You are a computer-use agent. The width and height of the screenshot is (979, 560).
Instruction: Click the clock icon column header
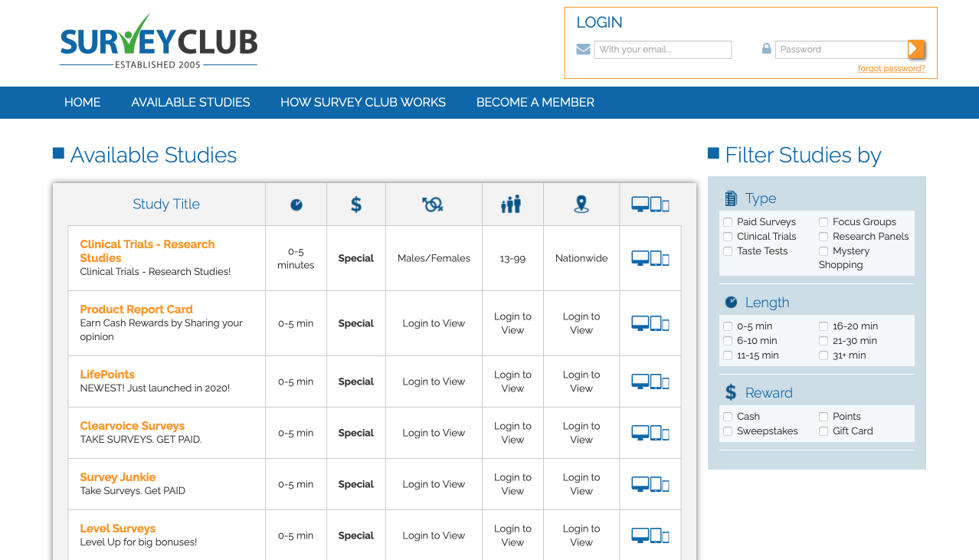296,205
